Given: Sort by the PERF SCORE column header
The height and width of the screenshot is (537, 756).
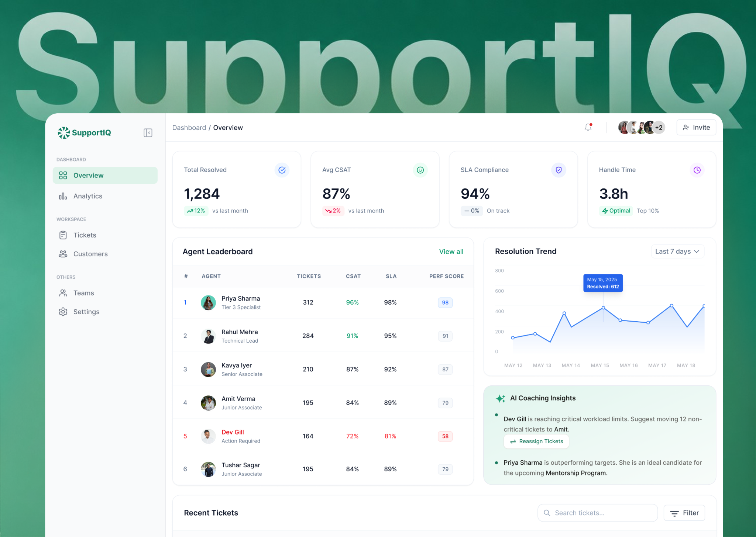Looking at the screenshot, I should [446, 276].
